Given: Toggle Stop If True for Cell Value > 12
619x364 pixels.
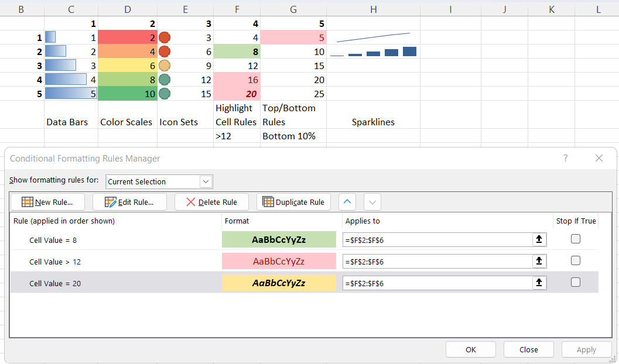Looking at the screenshot, I should coord(576,260).
